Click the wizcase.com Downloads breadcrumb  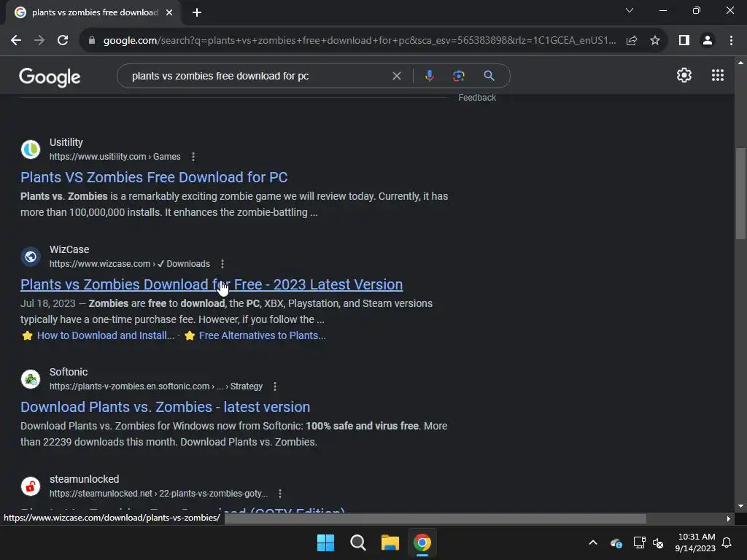(x=130, y=264)
